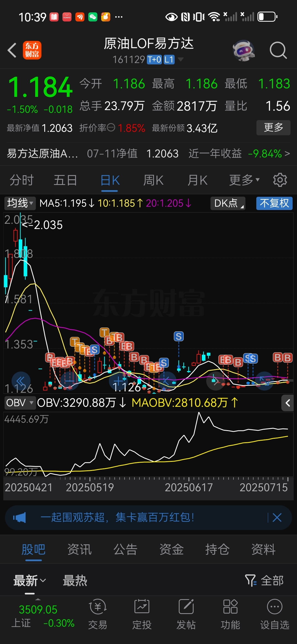297x644 pixels.
Task: Tap the 更多 quote details button
Action: pos(273,127)
